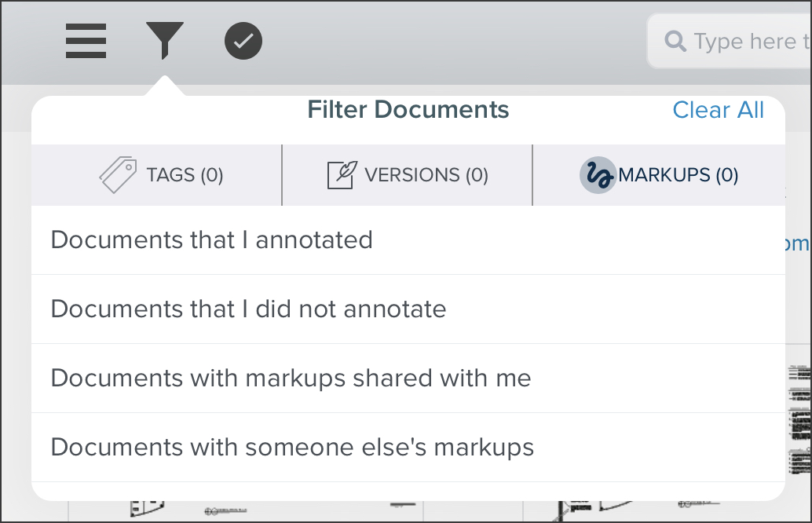Image resolution: width=812 pixels, height=523 pixels.
Task: Switch to the TAGS (0) tab
Action: point(155,175)
